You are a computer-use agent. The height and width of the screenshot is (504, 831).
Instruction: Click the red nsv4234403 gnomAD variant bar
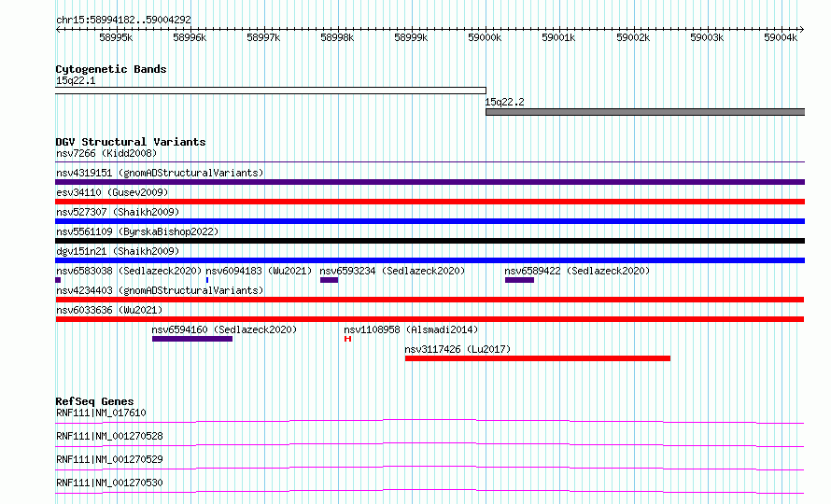[430, 300]
